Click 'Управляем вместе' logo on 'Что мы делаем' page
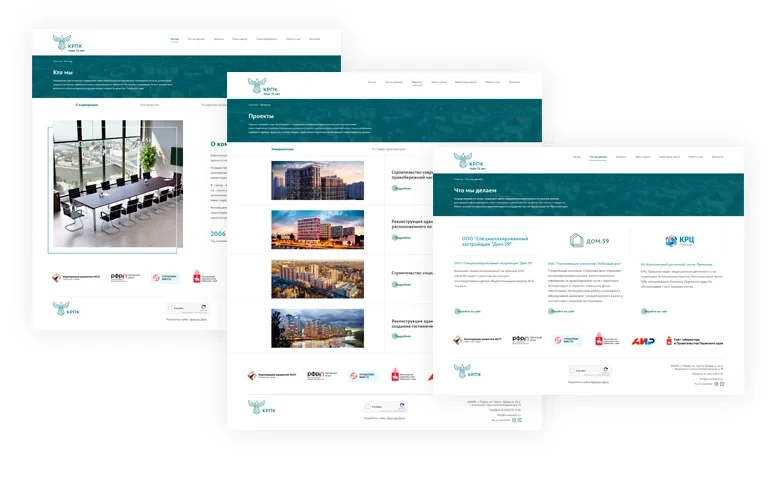This screenshot has height=500, width=770. tap(567, 340)
